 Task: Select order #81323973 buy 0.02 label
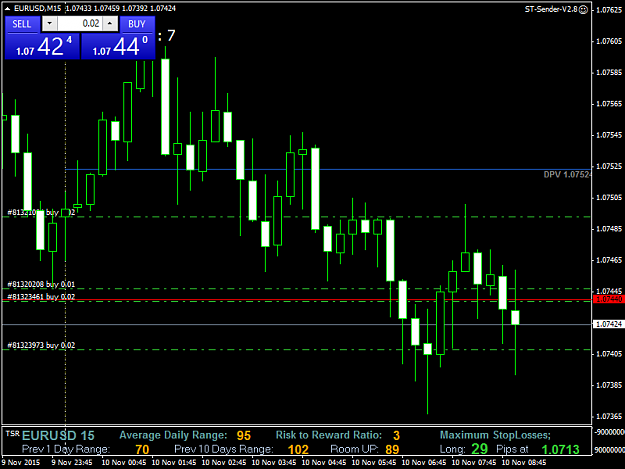[x=41, y=345]
